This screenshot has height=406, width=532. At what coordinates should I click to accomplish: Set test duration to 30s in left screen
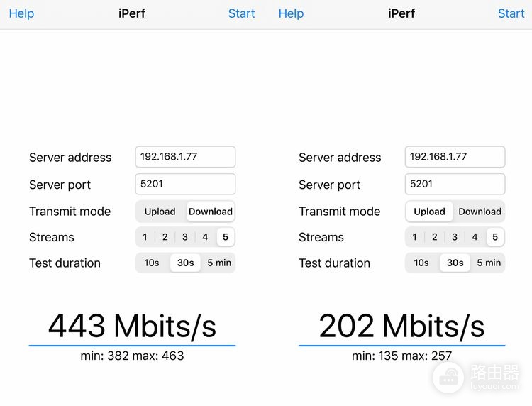tap(185, 263)
